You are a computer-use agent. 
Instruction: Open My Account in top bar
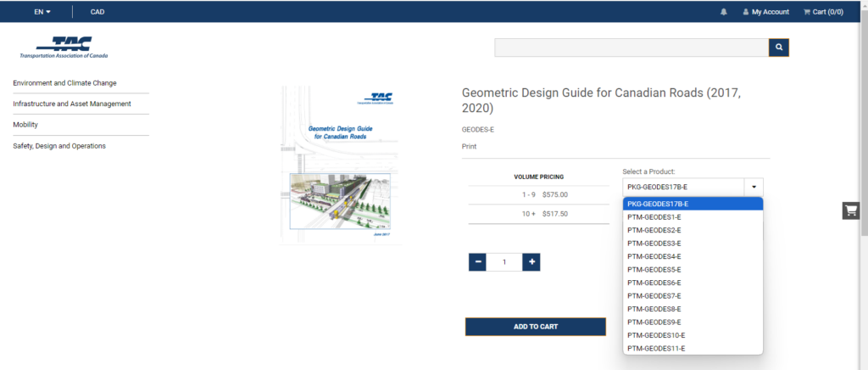pyautogui.click(x=766, y=12)
